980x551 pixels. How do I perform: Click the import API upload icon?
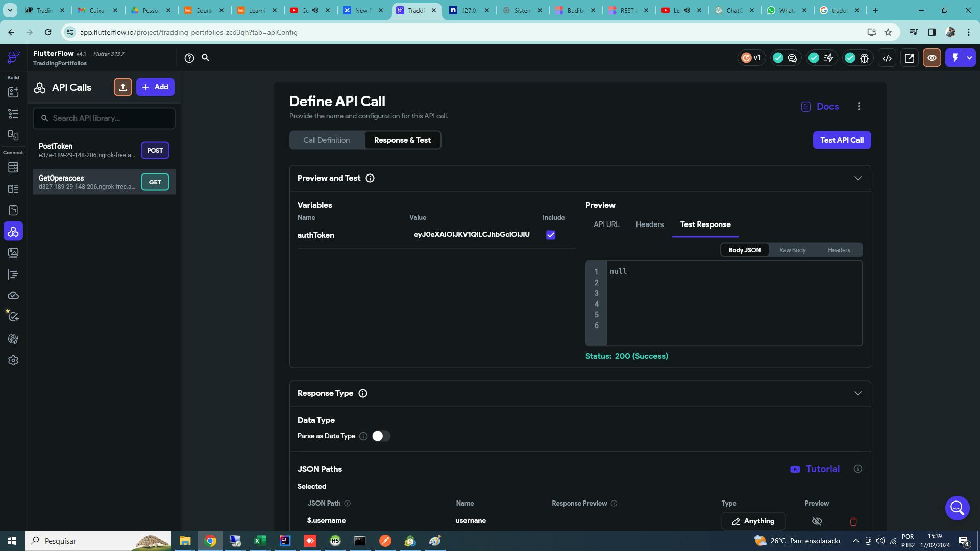[123, 87]
